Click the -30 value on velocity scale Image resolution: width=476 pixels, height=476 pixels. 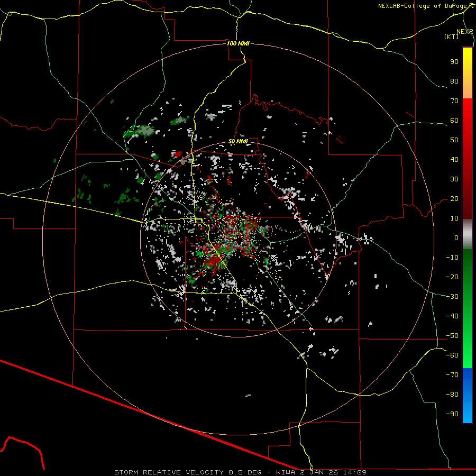tap(452, 297)
